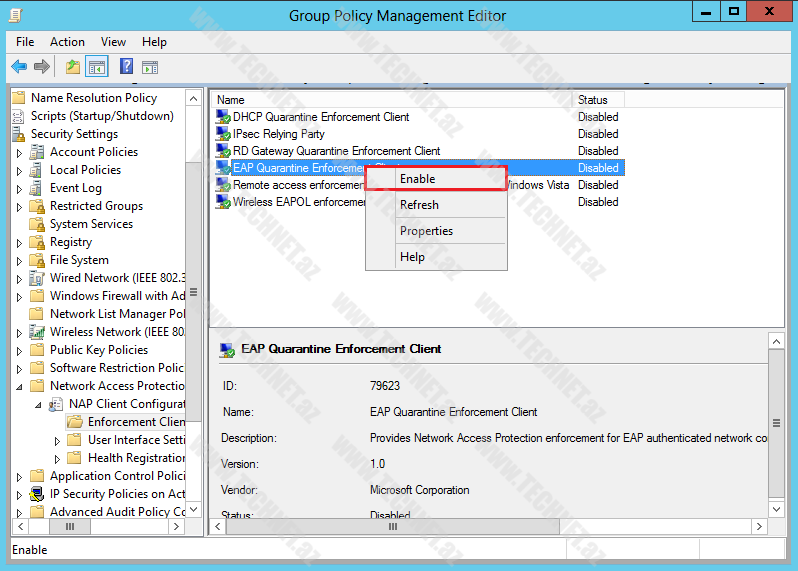Expand the Registry tree node

pyautogui.click(x=19, y=242)
